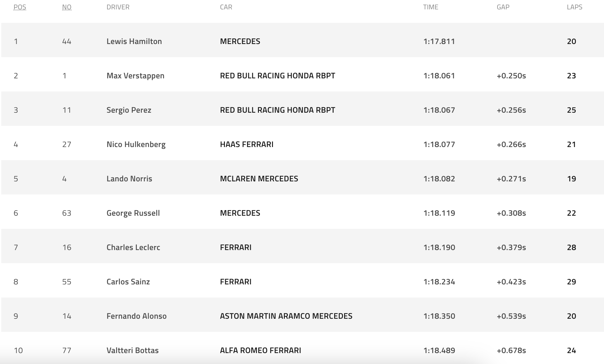Click MCLAREN MERCEDES team text
This screenshot has width=604, height=364.
(x=259, y=179)
